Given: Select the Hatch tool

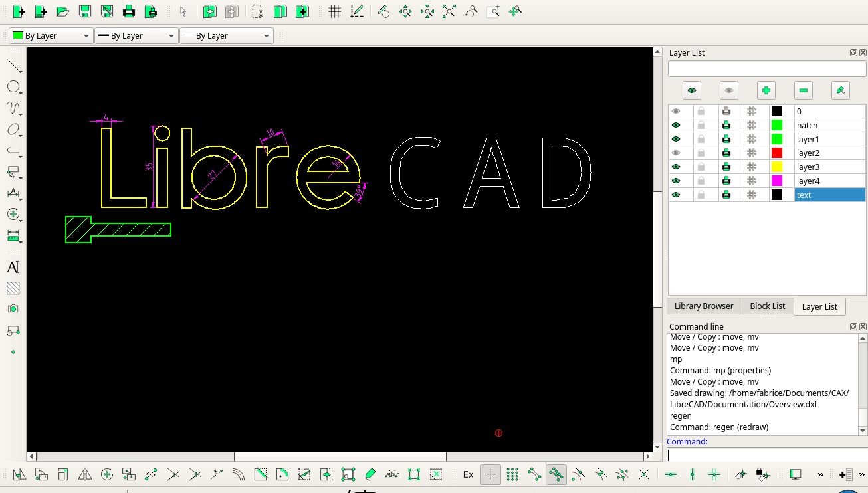Looking at the screenshot, I should [x=13, y=288].
